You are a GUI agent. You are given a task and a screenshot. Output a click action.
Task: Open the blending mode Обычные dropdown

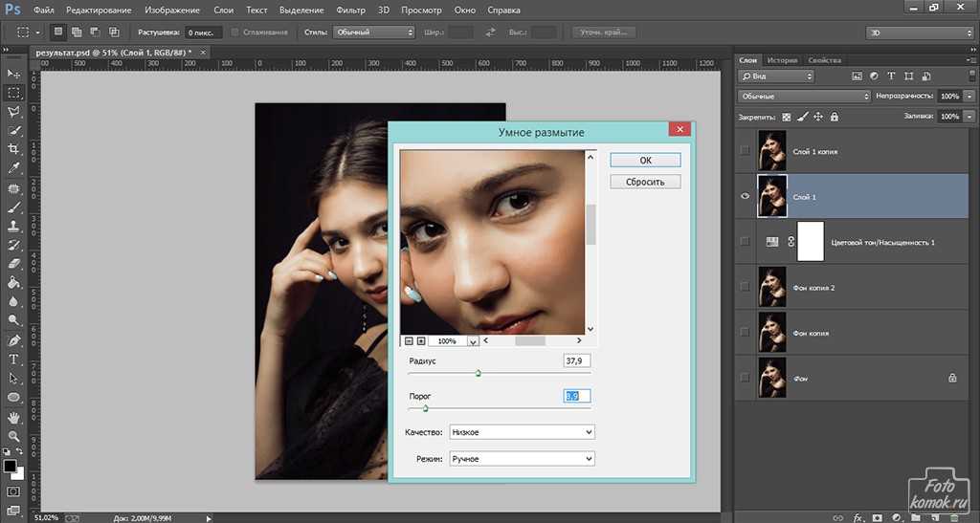[804, 97]
